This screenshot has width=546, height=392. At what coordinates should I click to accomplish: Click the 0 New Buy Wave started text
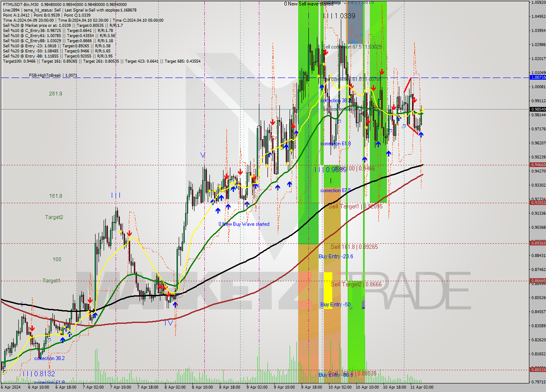[x=244, y=224]
